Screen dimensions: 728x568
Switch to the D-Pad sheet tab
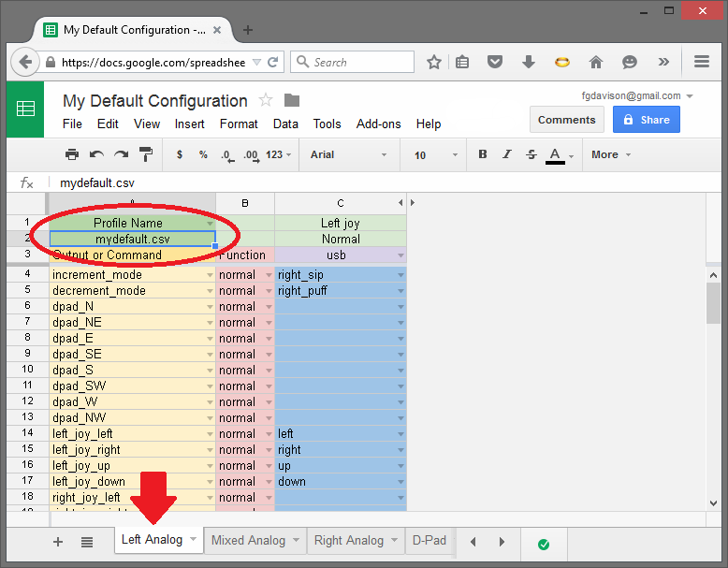pos(429,540)
